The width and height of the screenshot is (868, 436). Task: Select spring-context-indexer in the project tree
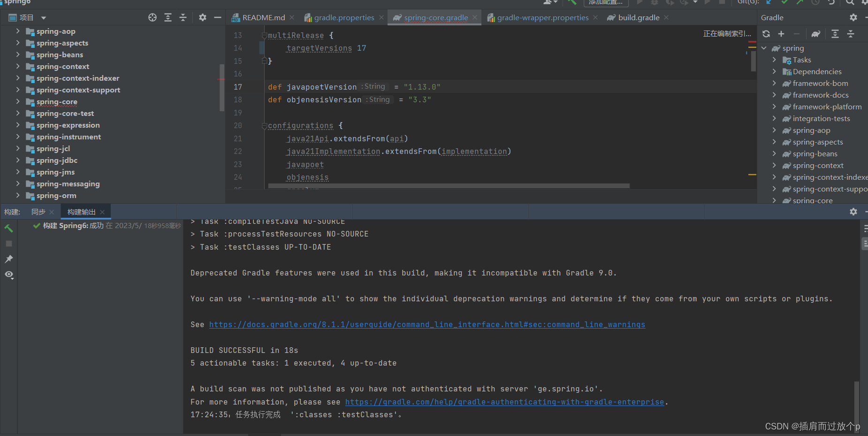(78, 78)
